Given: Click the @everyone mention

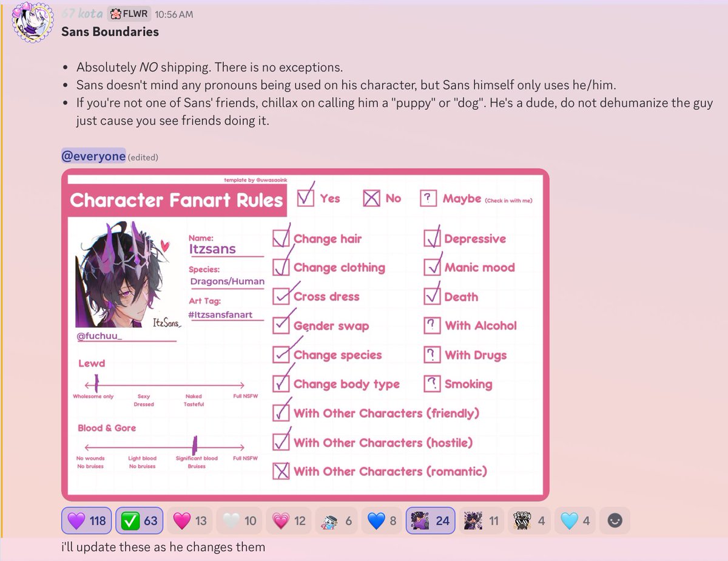Looking at the screenshot, I should [93, 156].
